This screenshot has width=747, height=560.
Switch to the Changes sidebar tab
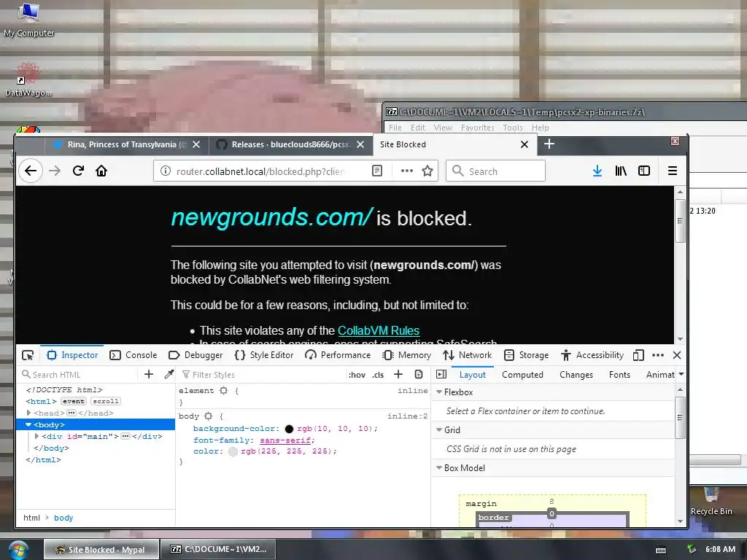coord(576,375)
